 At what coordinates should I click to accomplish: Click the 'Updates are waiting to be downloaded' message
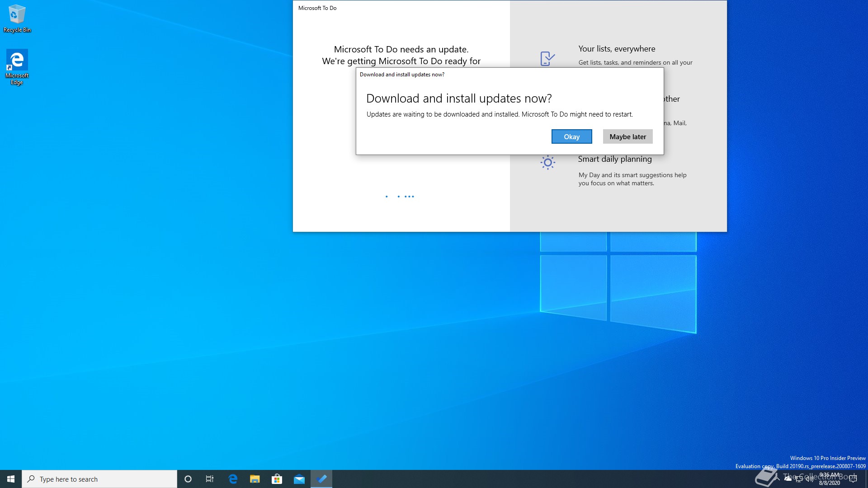(500, 114)
